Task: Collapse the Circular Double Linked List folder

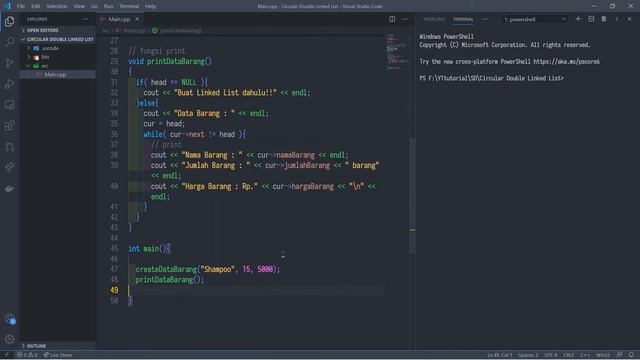Action: (58, 39)
